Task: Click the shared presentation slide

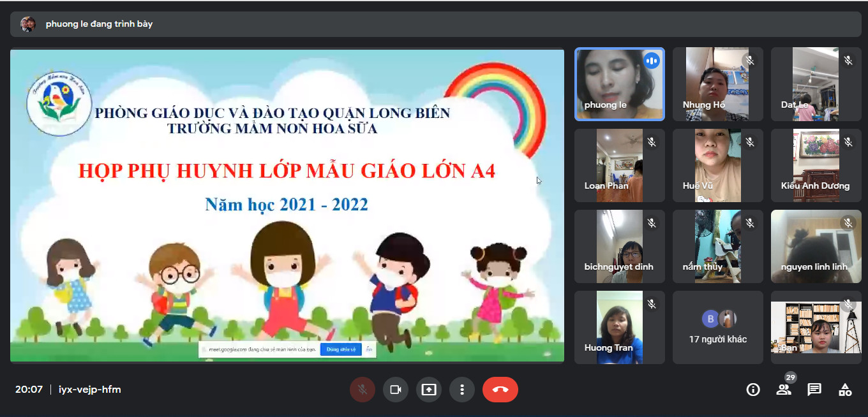Action: tap(287, 205)
